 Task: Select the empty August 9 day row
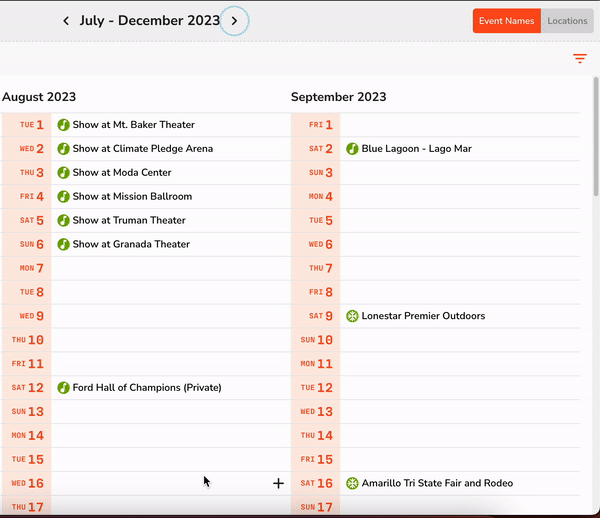coord(165,316)
